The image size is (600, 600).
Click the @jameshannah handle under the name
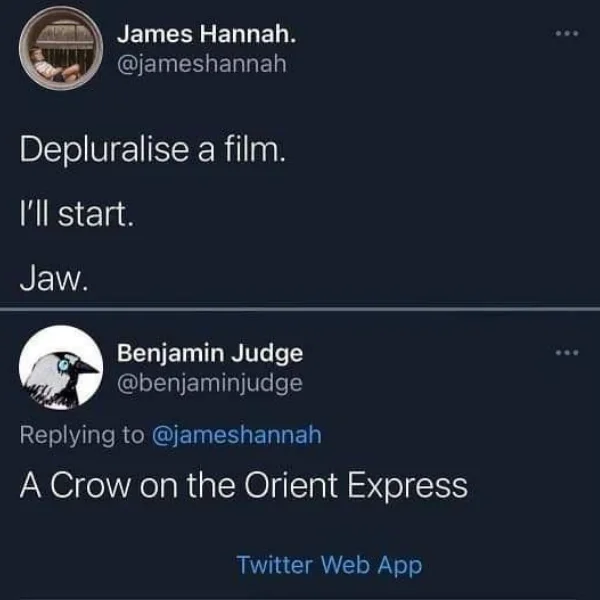coord(202,64)
